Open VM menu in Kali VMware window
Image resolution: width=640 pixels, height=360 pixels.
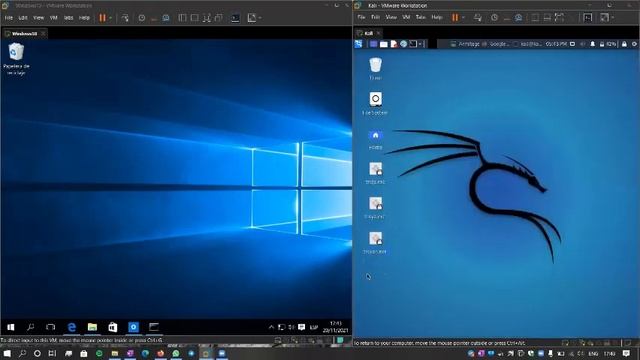click(x=406, y=17)
